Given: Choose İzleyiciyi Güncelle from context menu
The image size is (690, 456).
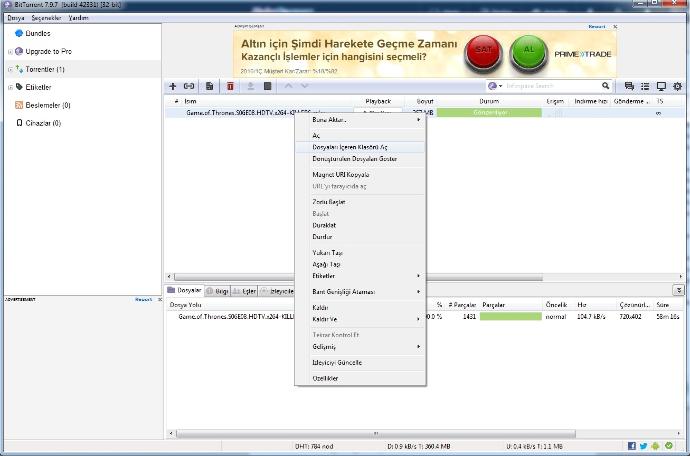Looking at the screenshot, I should coord(360,363).
